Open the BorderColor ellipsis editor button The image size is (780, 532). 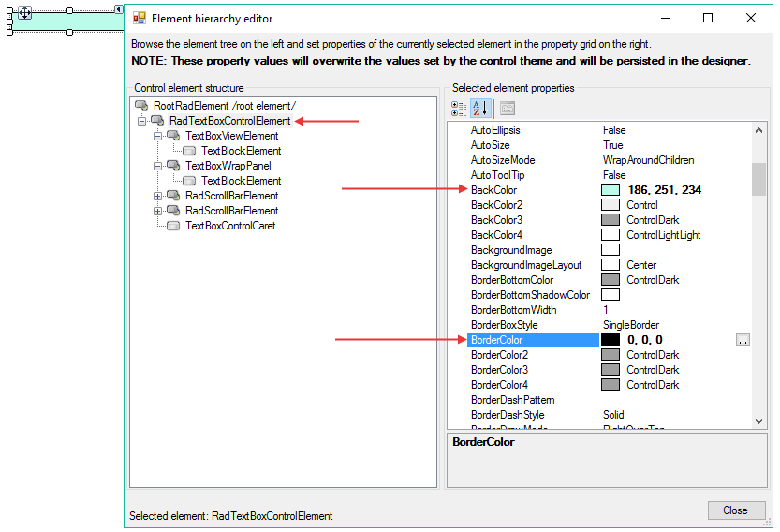743,340
